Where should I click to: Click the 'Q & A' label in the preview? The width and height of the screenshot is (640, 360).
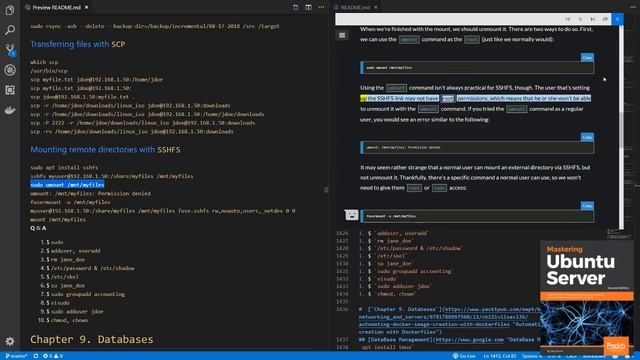click(38, 228)
